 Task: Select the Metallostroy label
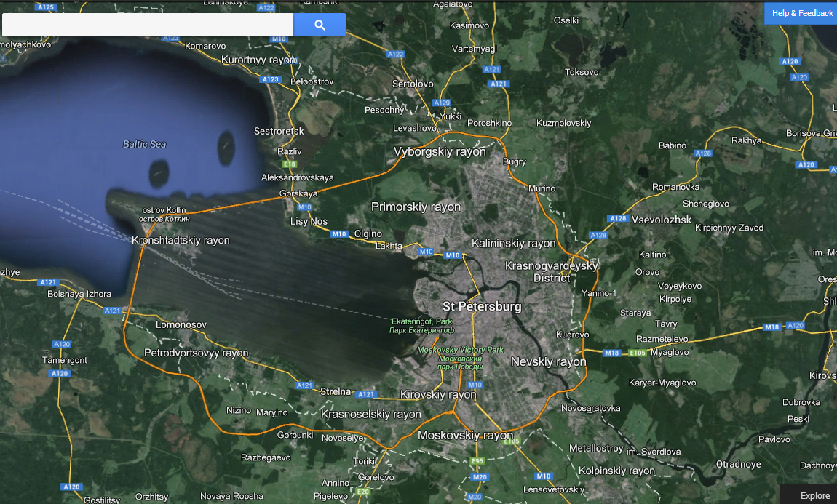click(x=595, y=449)
